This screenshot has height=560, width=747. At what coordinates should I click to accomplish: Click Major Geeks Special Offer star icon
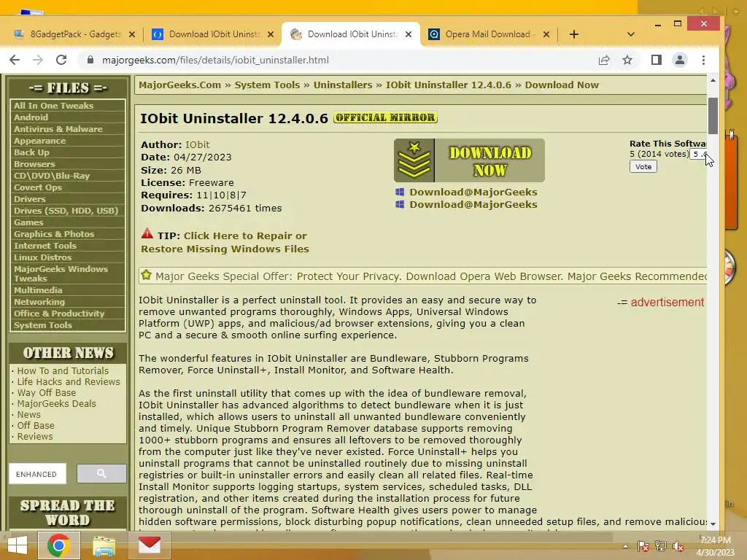(146, 275)
